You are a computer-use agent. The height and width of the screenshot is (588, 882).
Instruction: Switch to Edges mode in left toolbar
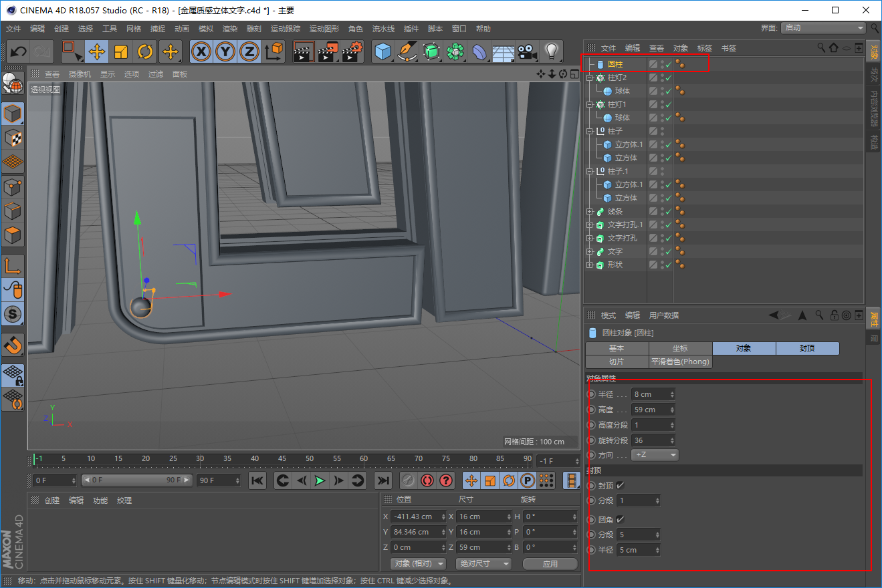[x=13, y=211]
